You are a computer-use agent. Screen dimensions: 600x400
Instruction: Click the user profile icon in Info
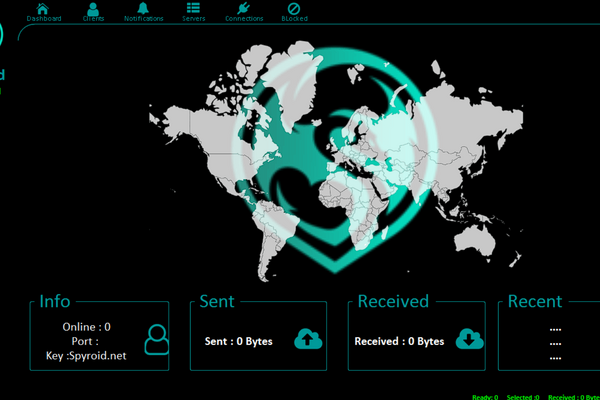157,340
